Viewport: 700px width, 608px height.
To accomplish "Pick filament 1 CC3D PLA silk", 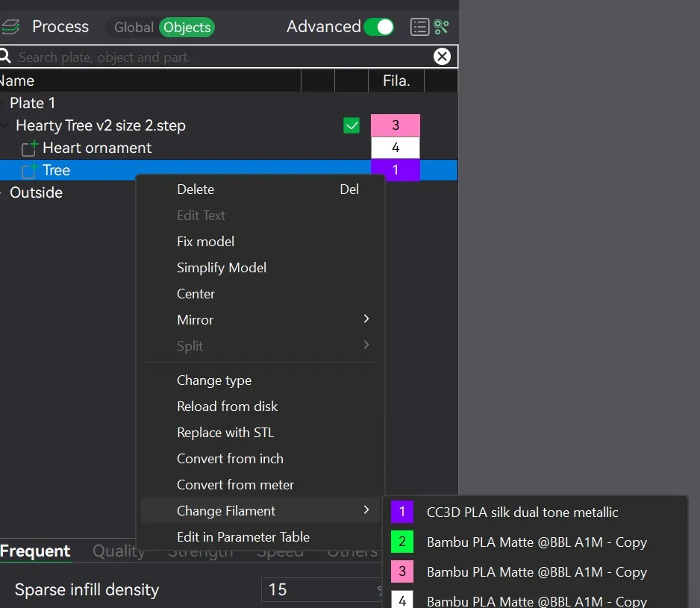I will pos(535,512).
